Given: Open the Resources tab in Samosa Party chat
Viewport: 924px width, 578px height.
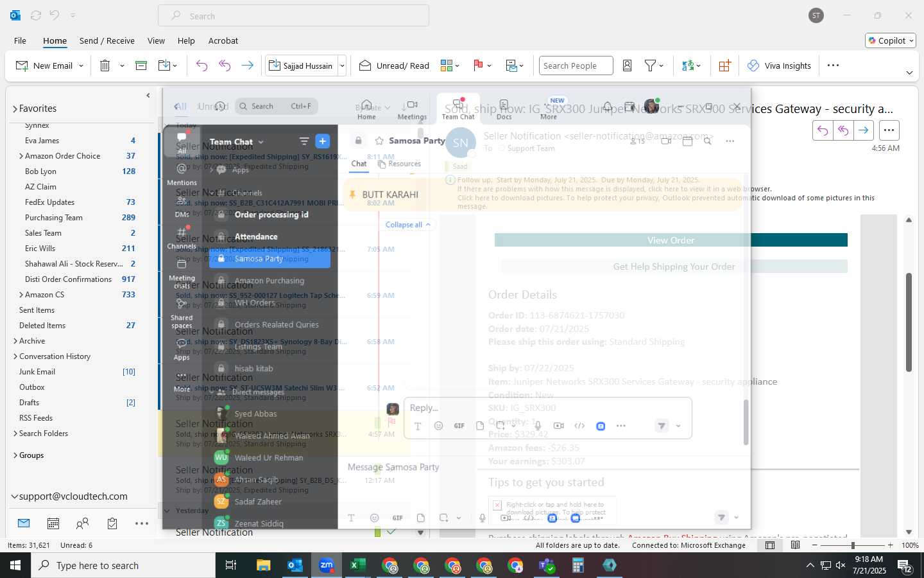Looking at the screenshot, I should pyautogui.click(x=399, y=164).
